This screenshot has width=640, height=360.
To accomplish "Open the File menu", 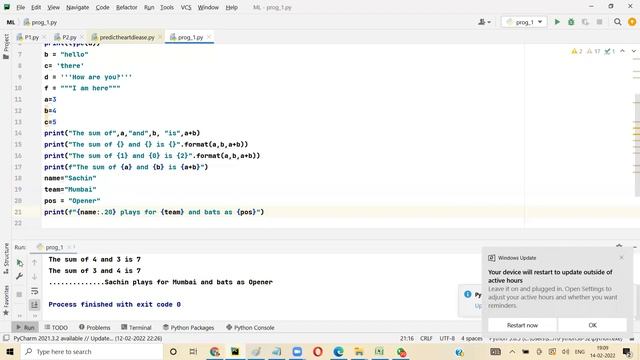I will click(x=20, y=7).
